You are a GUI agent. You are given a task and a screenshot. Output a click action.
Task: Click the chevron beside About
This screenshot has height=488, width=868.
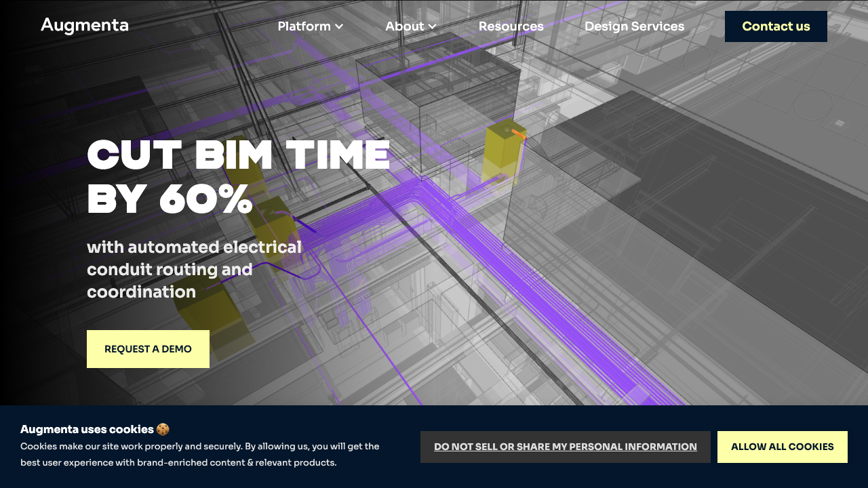click(x=433, y=27)
